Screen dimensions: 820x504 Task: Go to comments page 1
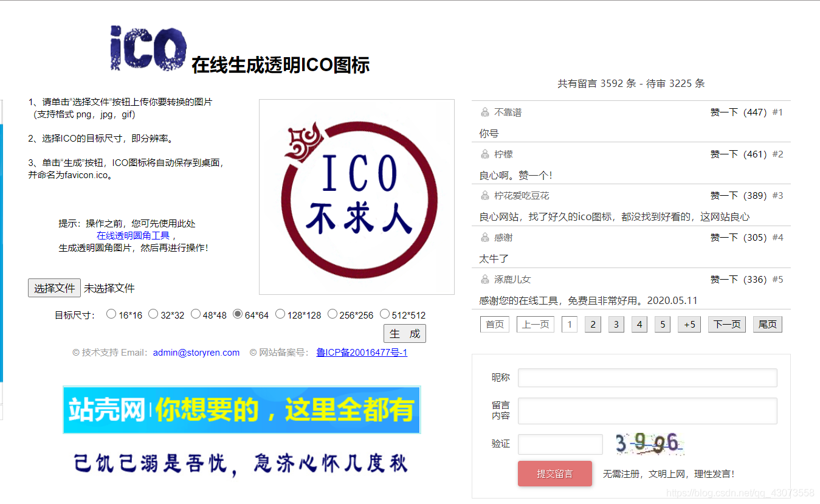point(570,325)
